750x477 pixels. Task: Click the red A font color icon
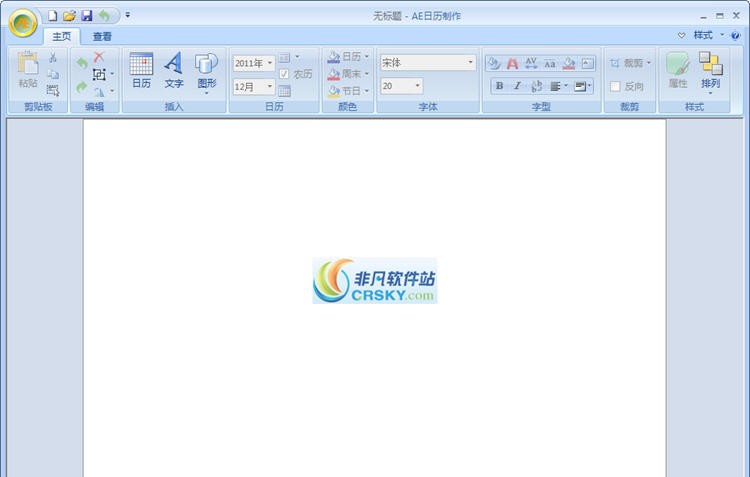tap(512, 63)
